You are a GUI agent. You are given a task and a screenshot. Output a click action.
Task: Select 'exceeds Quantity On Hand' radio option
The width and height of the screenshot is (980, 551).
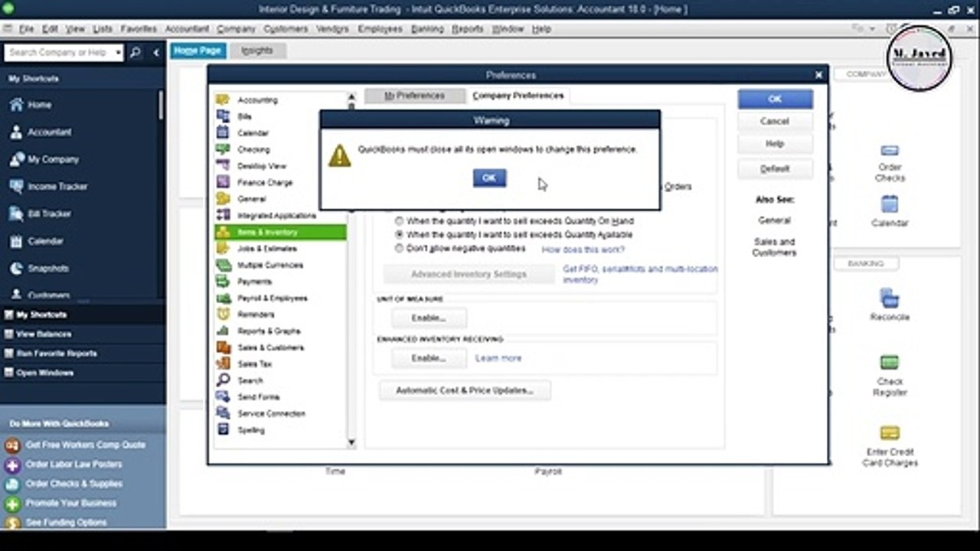(x=399, y=220)
